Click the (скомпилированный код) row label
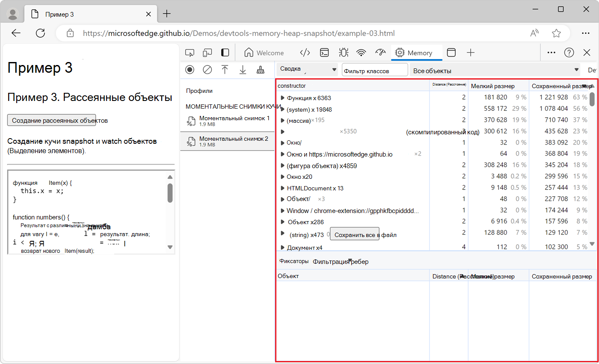This screenshot has height=364, width=599. click(x=442, y=132)
